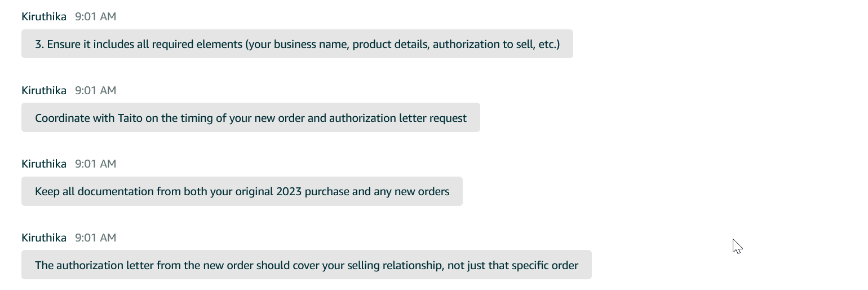The width and height of the screenshot is (868, 290).
Task: Click the word "Taito" in the second message
Action: [130, 118]
